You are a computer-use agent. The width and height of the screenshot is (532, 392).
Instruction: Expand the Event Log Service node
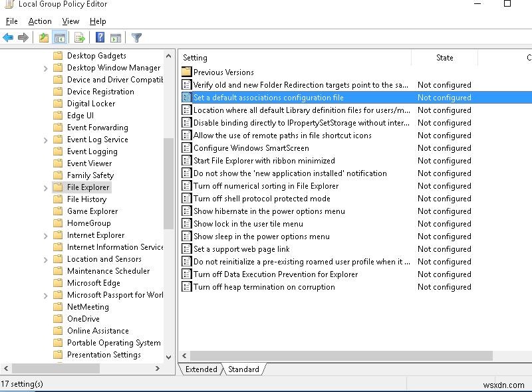(x=46, y=140)
